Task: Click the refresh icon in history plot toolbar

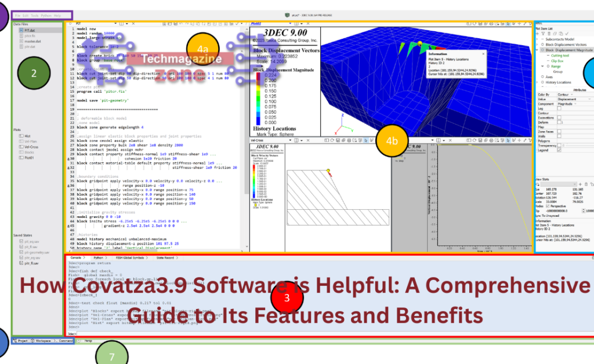Action: tap(475, 140)
